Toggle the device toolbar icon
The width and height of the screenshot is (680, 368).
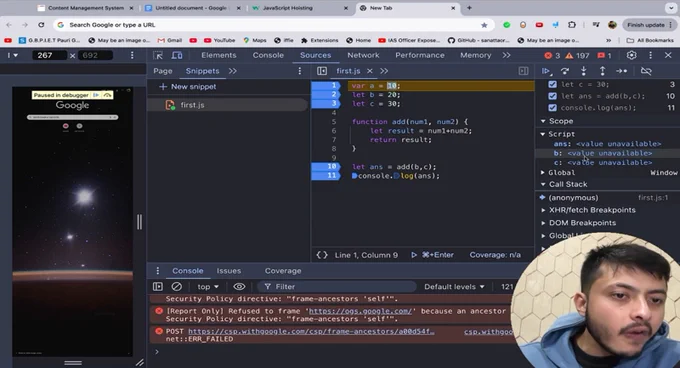[x=177, y=55]
